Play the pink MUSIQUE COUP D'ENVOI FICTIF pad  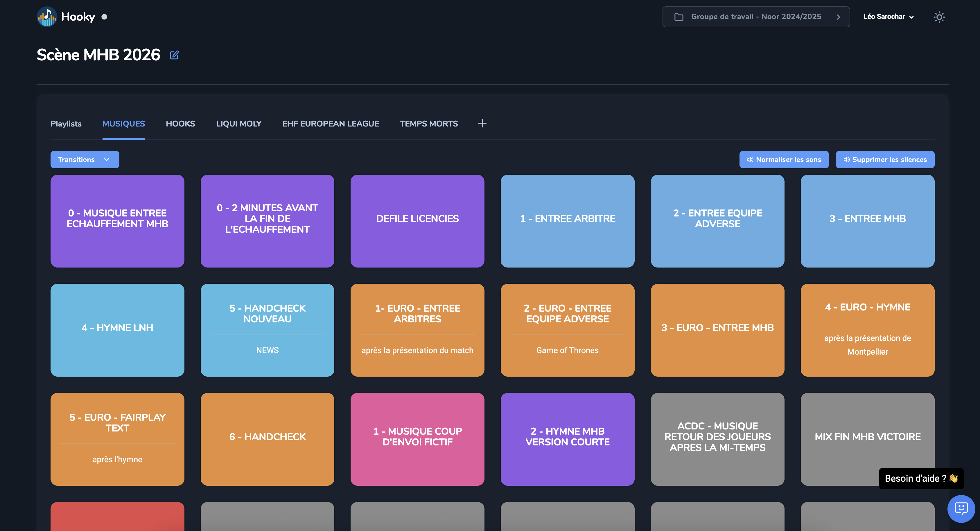[x=417, y=439]
